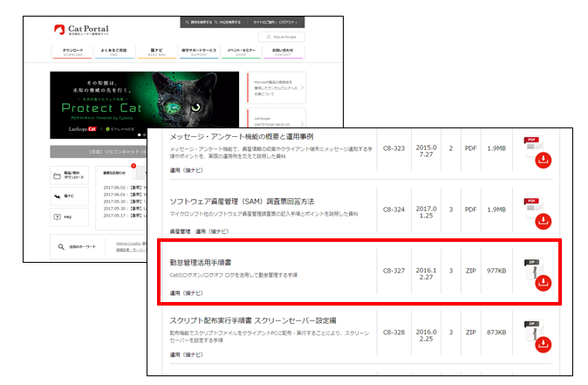The width and height of the screenshot is (588, 385).
Task: Open the イベント・セミナー EVENT menu
Action: point(241,52)
